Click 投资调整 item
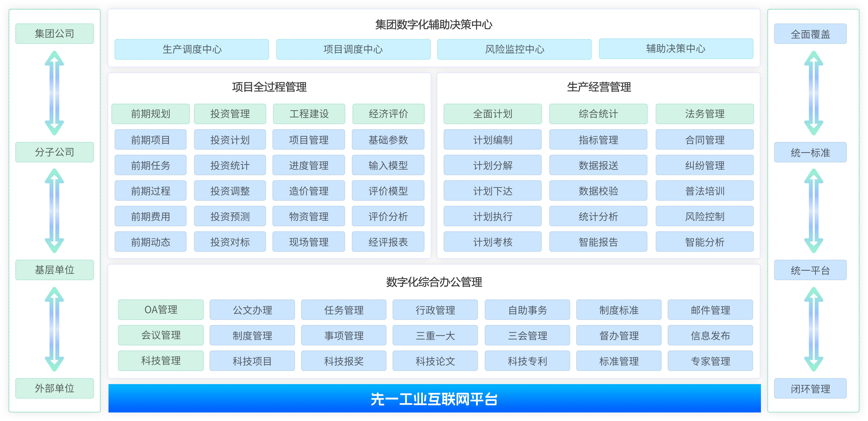Viewport: 868px width, 421px height. (230, 191)
